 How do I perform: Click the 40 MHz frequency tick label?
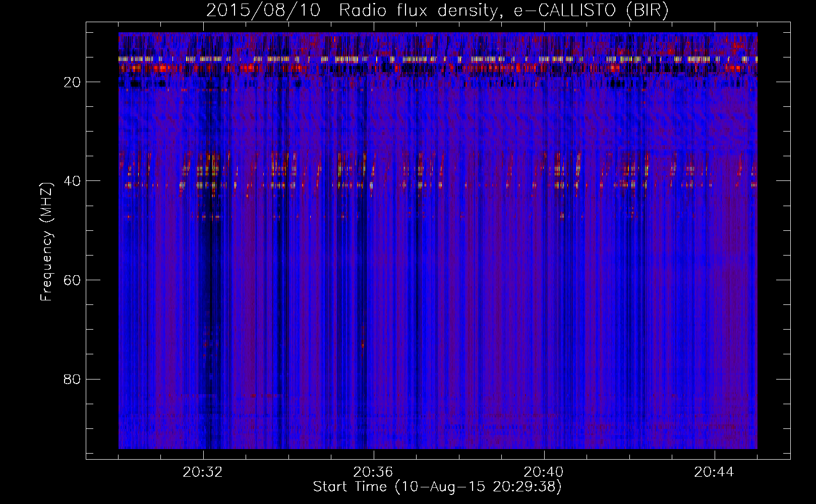[x=73, y=181]
